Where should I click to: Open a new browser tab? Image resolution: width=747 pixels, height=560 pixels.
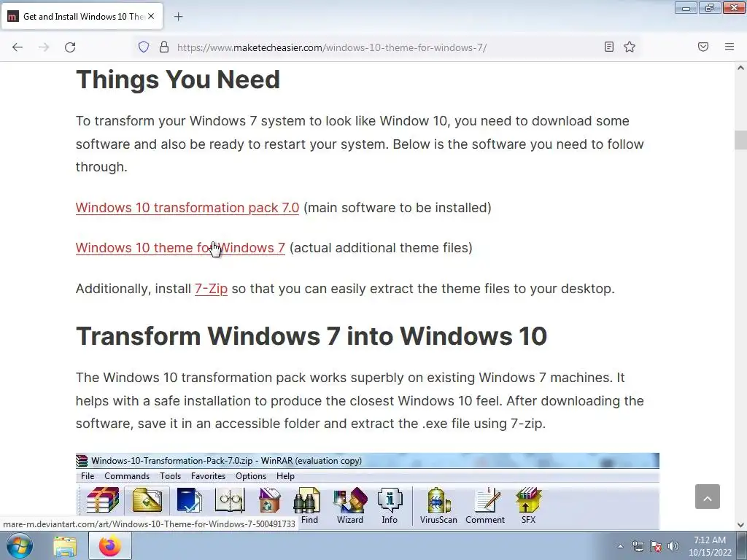point(178,17)
